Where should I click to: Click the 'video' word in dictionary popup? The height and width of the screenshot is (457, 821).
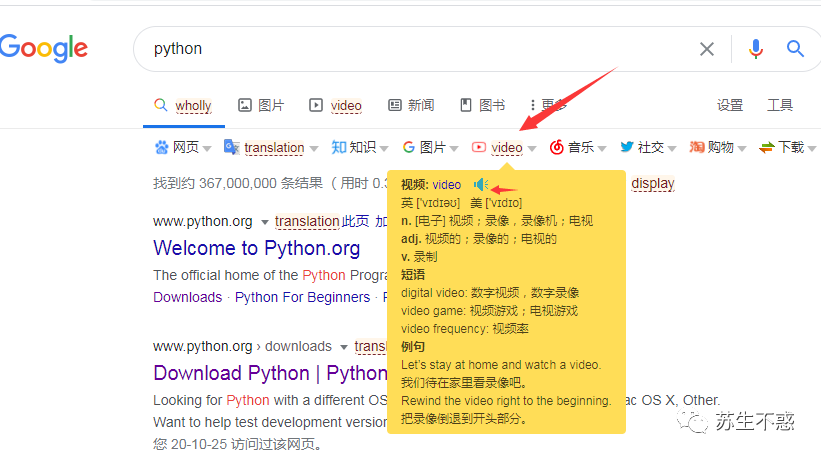[x=447, y=185]
